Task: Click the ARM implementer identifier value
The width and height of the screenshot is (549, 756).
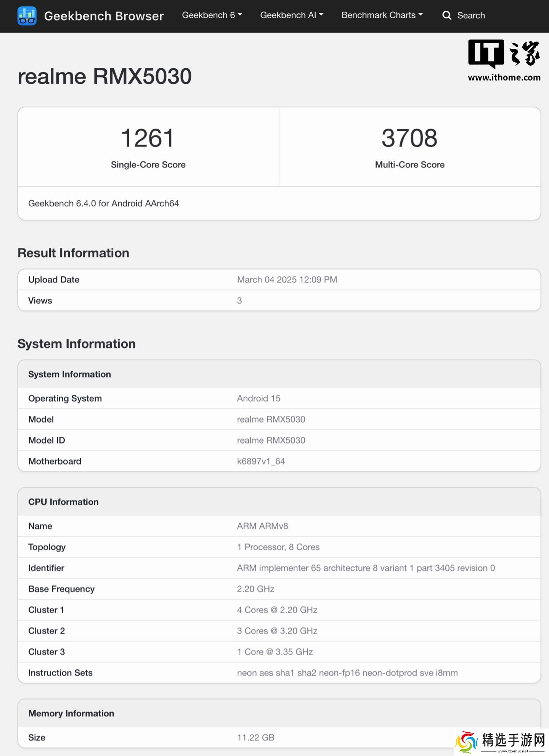Action: click(366, 568)
